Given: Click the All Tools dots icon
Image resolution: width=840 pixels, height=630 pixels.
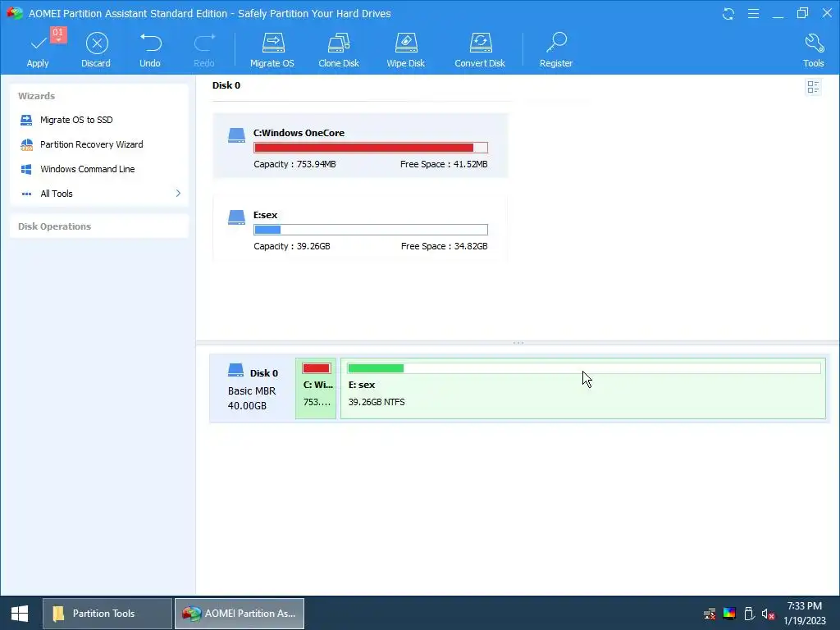Looking at the screenshot, I should point(26,194).
